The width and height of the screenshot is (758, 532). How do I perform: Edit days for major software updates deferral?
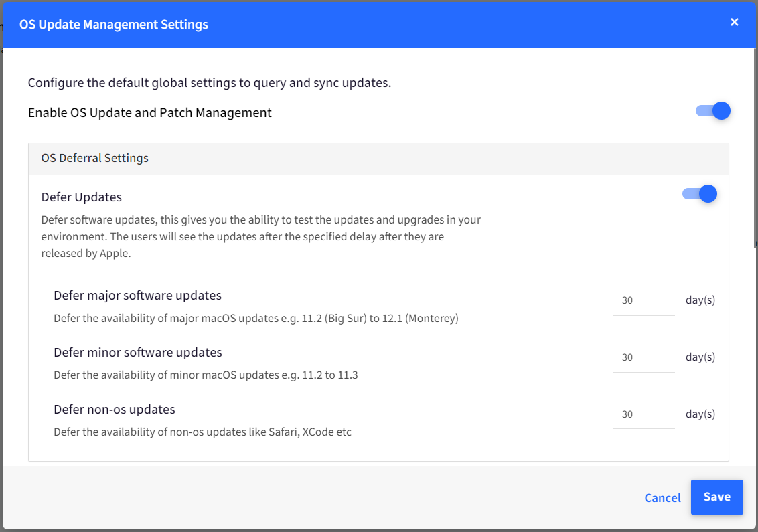point(643,300)
